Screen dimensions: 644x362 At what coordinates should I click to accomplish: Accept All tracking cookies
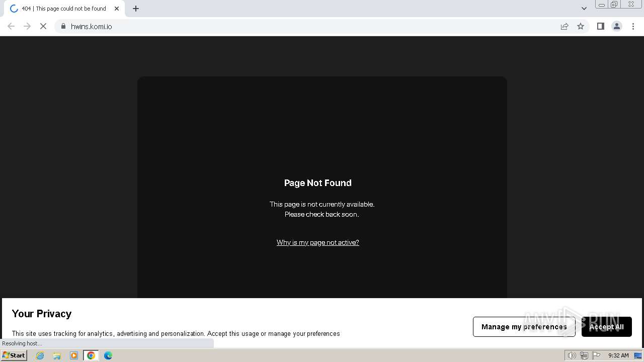607,327
